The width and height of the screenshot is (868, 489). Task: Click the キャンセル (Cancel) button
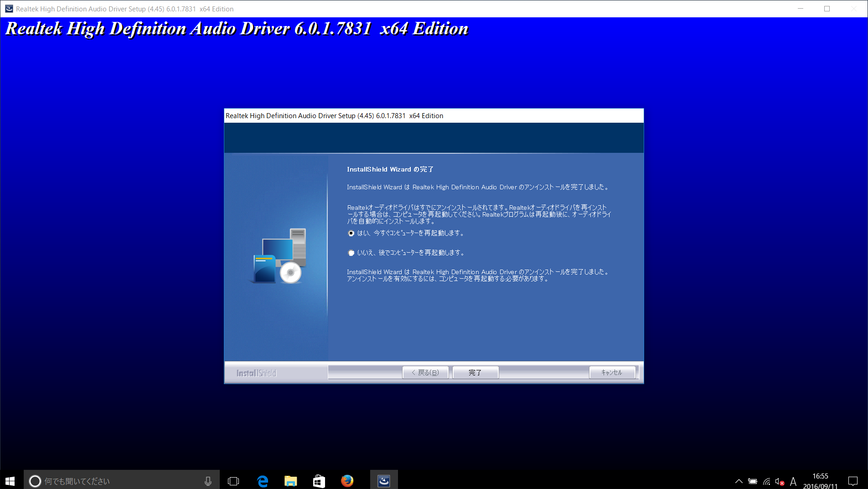point(612,373)
